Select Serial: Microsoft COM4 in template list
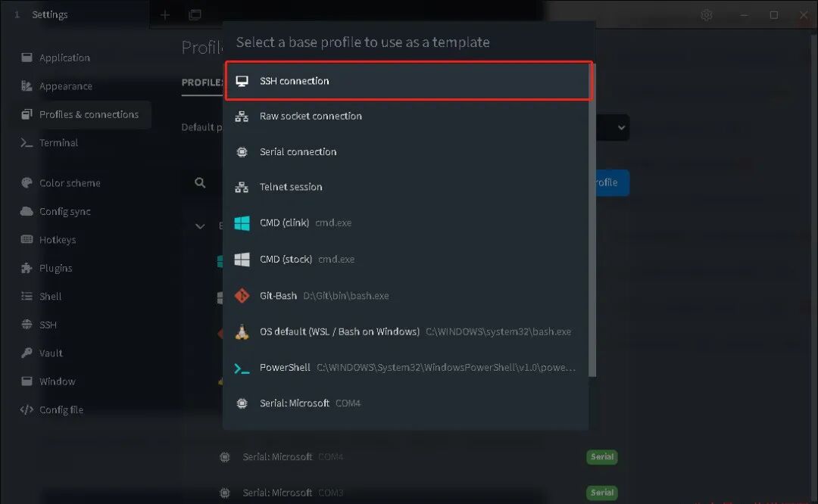 point(407,403)
